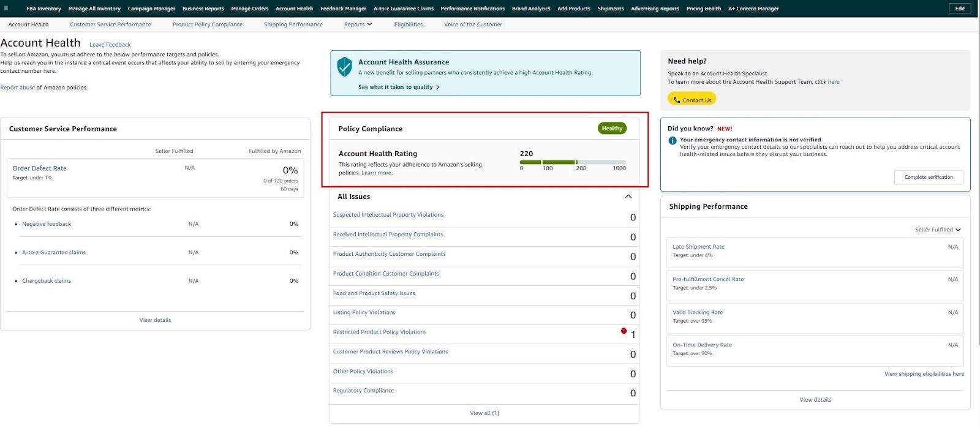
Task: Open Food and Product Safety Issues
Action: coord(374,293)
